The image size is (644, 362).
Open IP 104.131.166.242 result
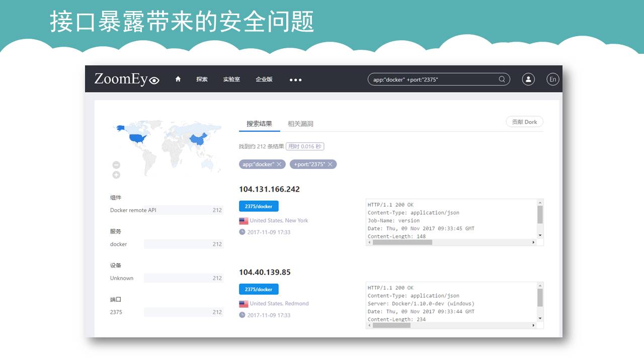(269, 190)
